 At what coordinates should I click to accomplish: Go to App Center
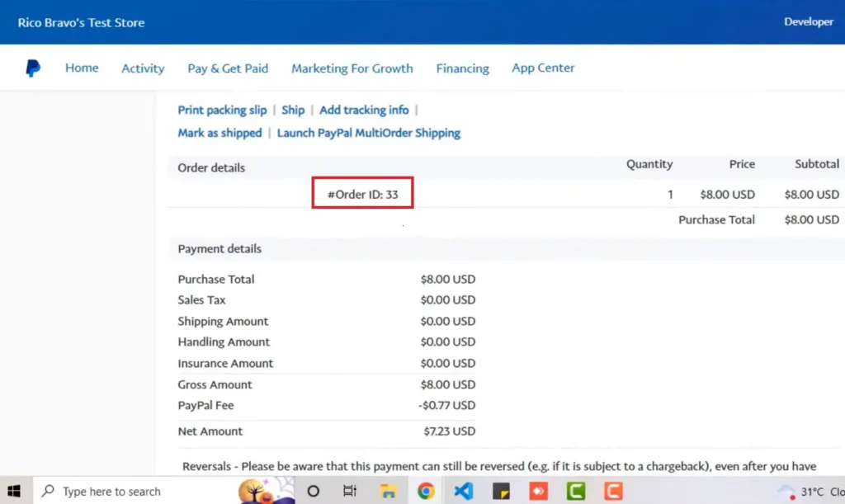point(543,68)
